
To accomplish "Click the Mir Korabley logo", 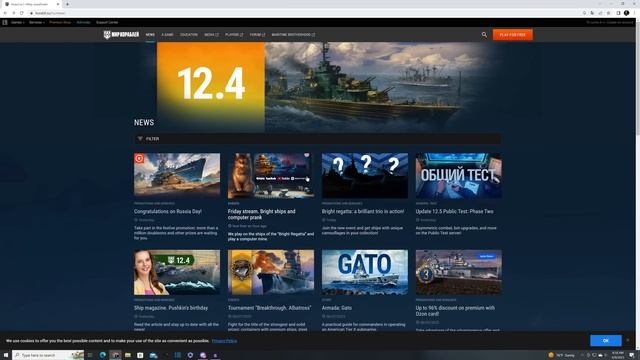I will point(121,35).
